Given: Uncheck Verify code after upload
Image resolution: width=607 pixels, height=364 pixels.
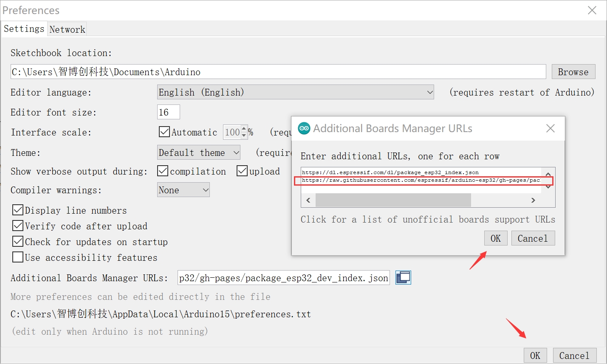Looking at the screenshot, I should tap(18, 226).
